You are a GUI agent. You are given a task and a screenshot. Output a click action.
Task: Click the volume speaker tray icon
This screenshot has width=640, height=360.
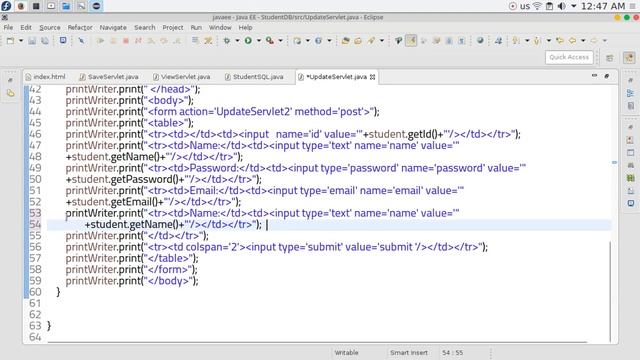coord(562,6)
